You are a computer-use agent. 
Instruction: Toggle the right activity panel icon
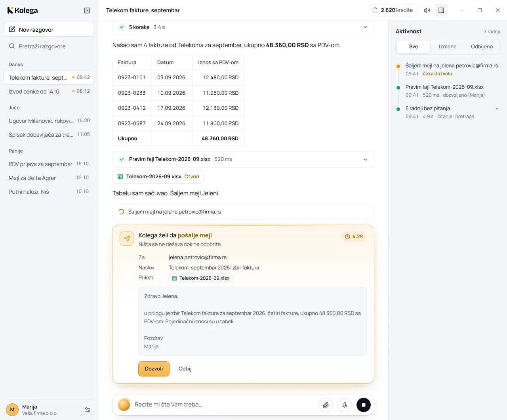tap(441, 10)
